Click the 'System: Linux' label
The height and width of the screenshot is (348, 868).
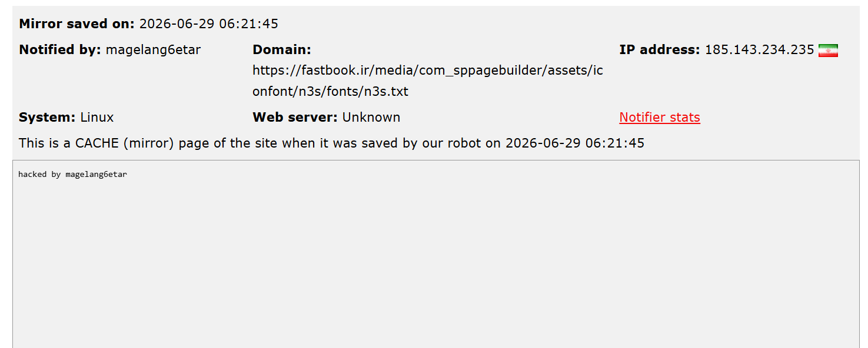(x=66, y=118)
